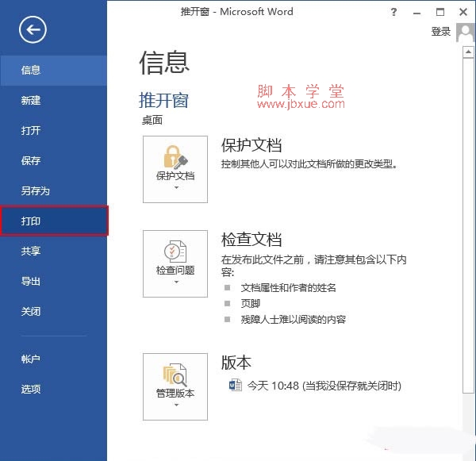Click the 登录 sign-in link
Screen dimensions: 476x461
[441, 31]
